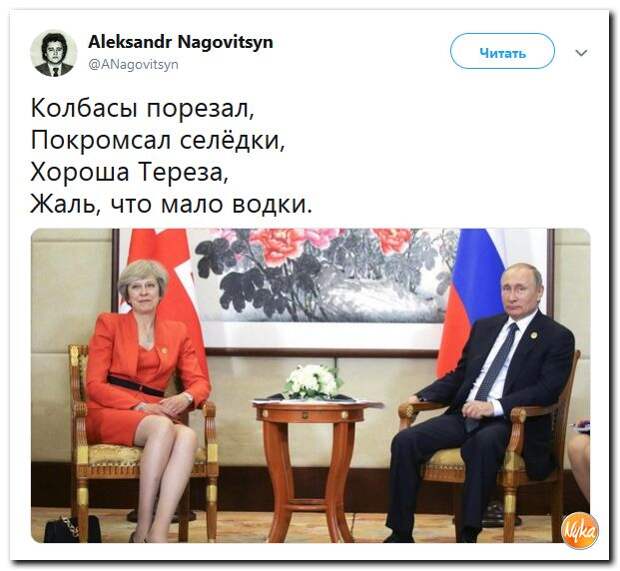
Task: Click the white flower bouquet in photo
Action: pyautogui.click(x=314, y=382)
